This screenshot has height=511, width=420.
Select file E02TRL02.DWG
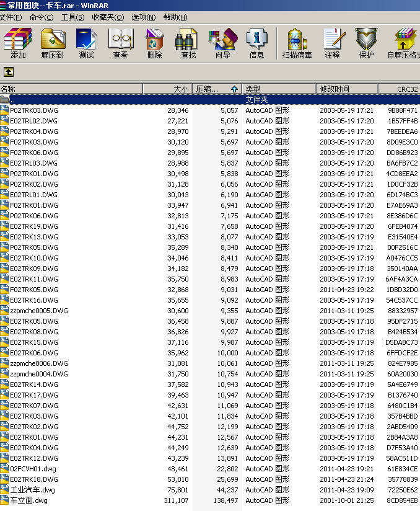pyautogui.click(x=34, y=121)
